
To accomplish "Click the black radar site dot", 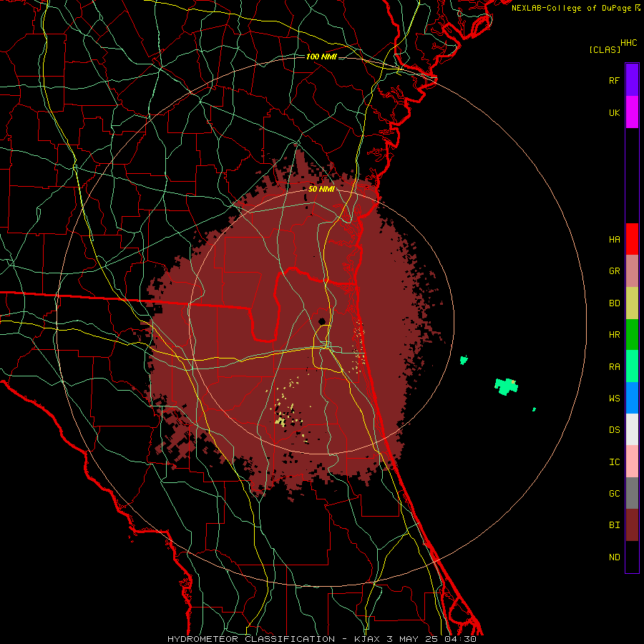I will pyautogui.click(x=322, y=321).
